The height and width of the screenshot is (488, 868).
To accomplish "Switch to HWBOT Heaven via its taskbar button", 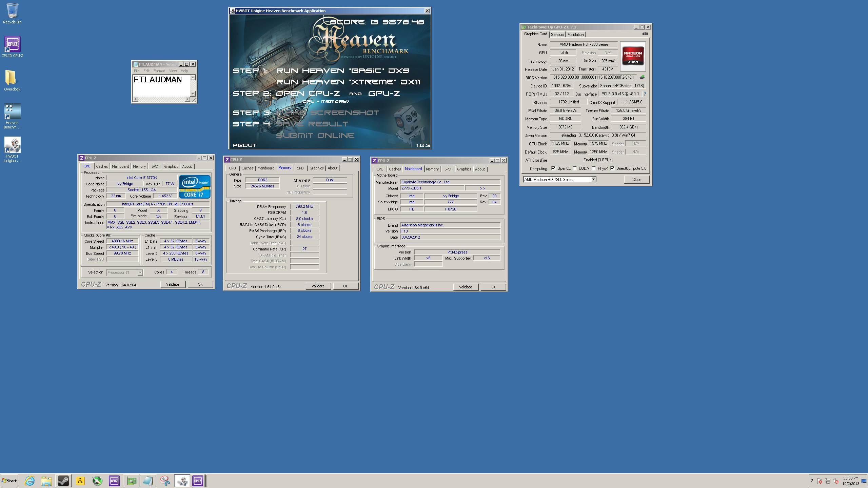I will 182,481.
